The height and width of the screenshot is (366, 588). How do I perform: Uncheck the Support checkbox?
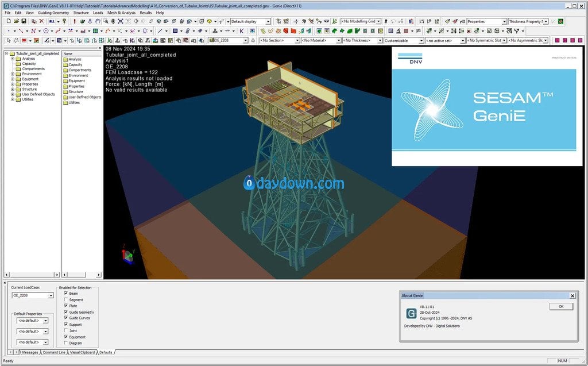65,324
